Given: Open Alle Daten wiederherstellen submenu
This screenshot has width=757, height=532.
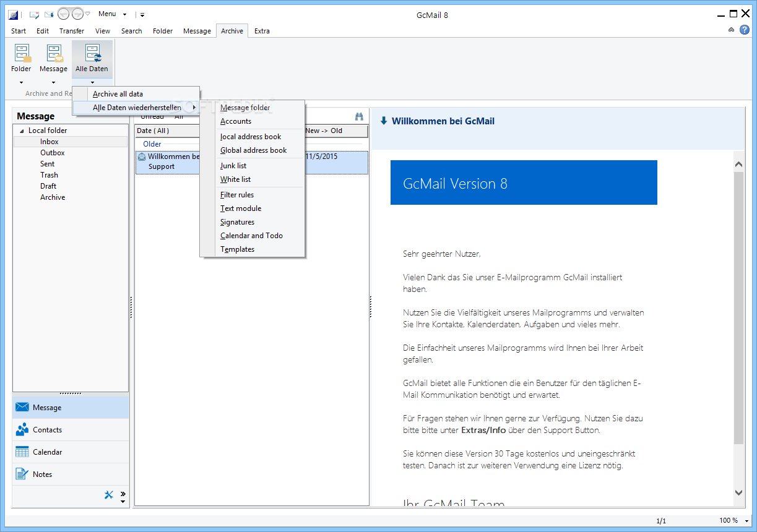Looking at the screenshot, I should [x=136, y=108].
